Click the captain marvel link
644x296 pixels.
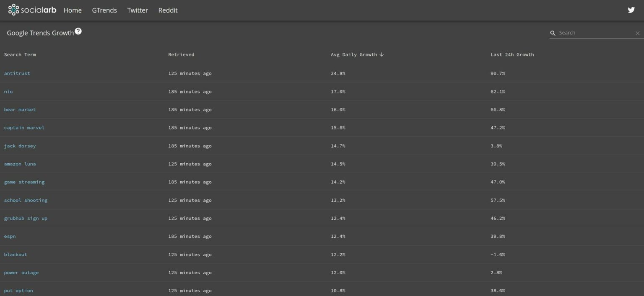point(24,127)
